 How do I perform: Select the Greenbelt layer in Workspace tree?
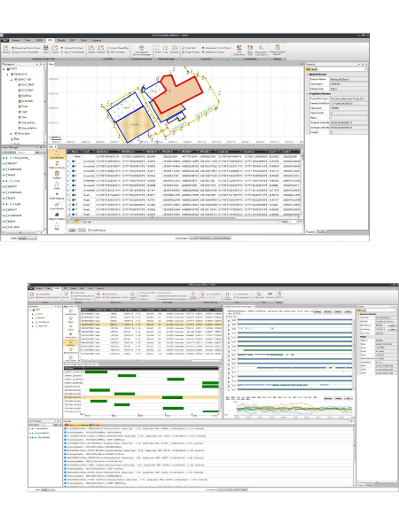click(x=27, y=101)
